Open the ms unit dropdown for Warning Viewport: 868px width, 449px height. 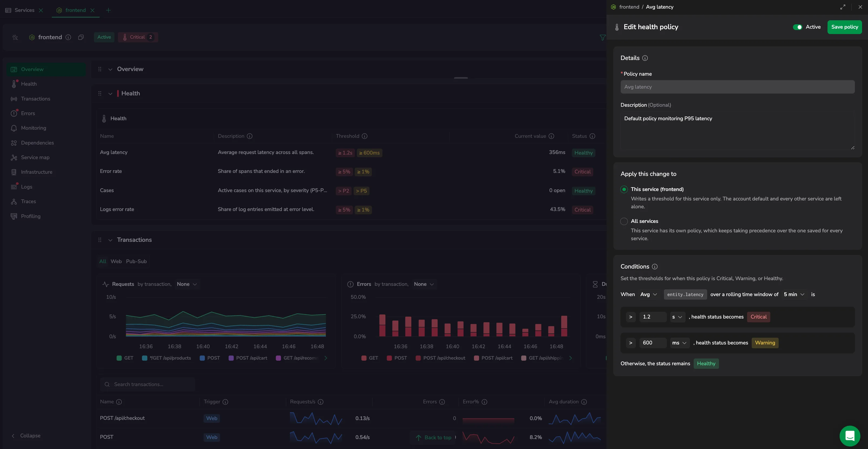coord(679,343)
